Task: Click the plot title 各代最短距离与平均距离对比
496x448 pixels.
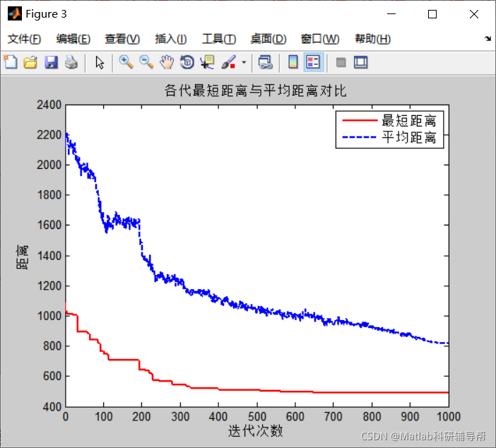Action: (x=255, y=91)
